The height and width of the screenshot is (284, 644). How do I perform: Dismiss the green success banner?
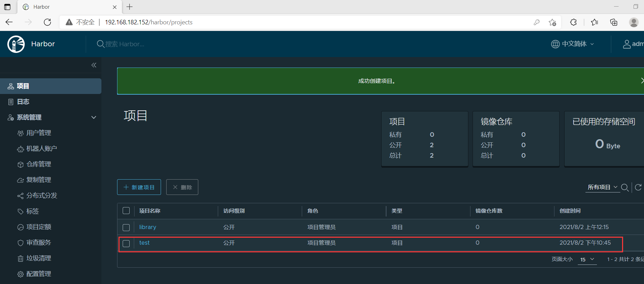pyautogui.click(x=642, y=81)
